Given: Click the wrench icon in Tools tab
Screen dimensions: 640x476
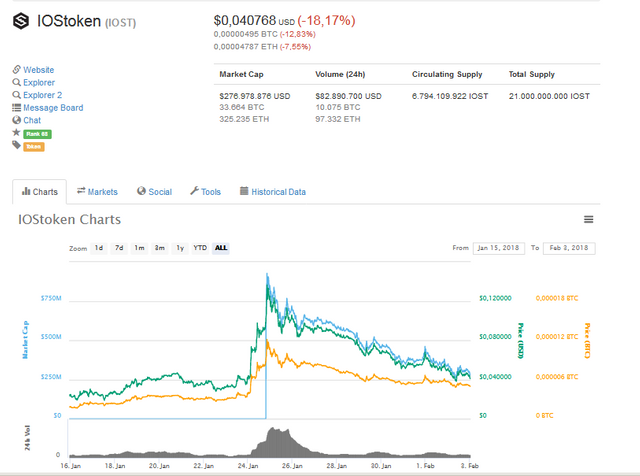Looking at the screenshot, I should click(x=194, y=191).
